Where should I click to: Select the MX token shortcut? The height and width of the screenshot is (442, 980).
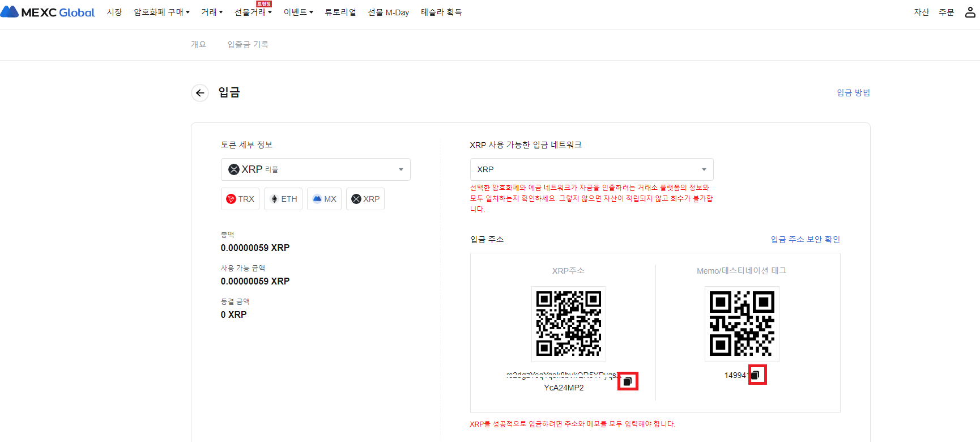(x=324, y=199)
